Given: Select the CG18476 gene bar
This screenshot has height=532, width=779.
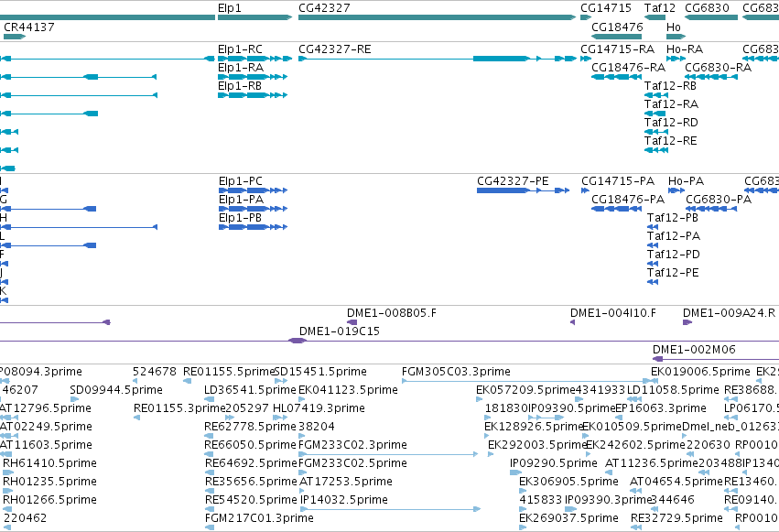Looking at the screenshot, I should (617, 37).
